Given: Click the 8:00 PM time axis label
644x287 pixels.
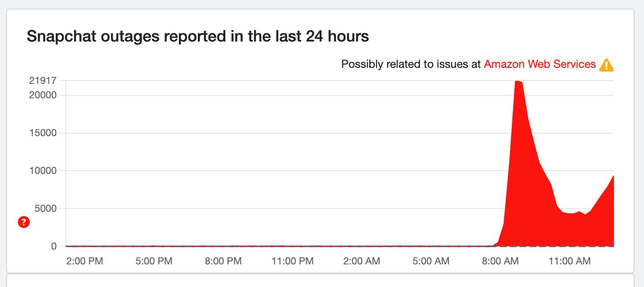Looking at the screenshot, I should click(x=223, y=261).
